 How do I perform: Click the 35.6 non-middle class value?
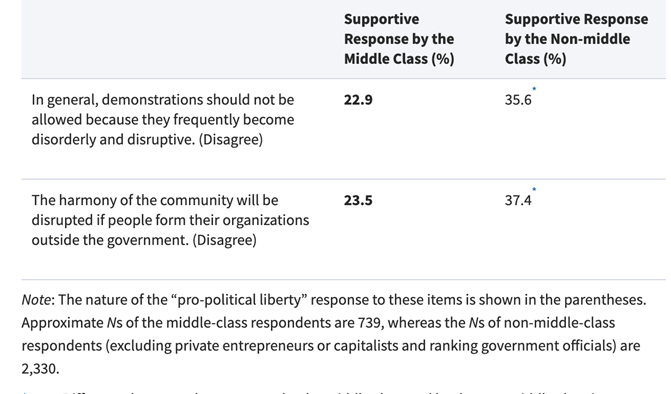[x=518, y=100]
